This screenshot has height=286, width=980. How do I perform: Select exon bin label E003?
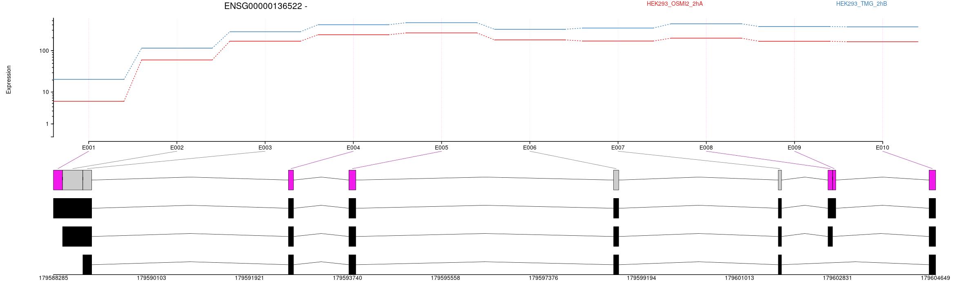(x=265, y=147)
